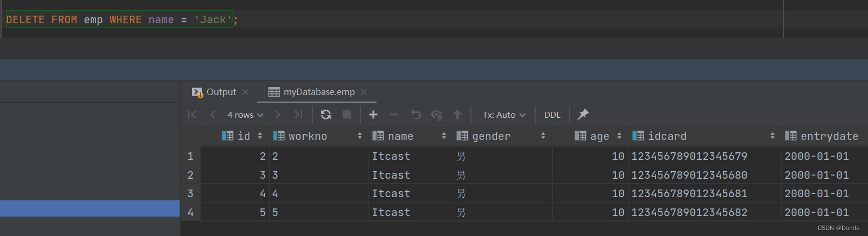868x236 pixels.
Task: Sort by the idcard column header
Action: 667,136
